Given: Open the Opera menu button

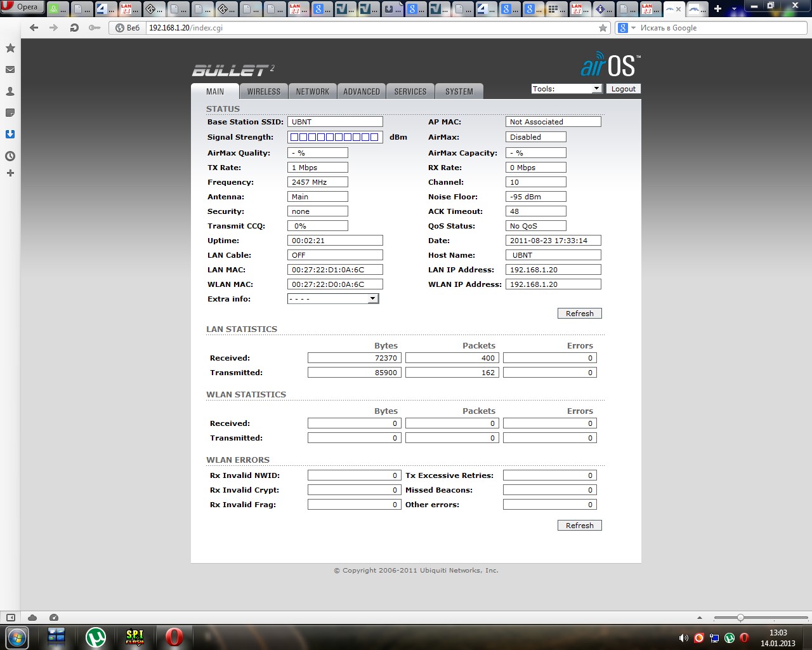Looking at the screenshot, I should (x=22, y=7).
